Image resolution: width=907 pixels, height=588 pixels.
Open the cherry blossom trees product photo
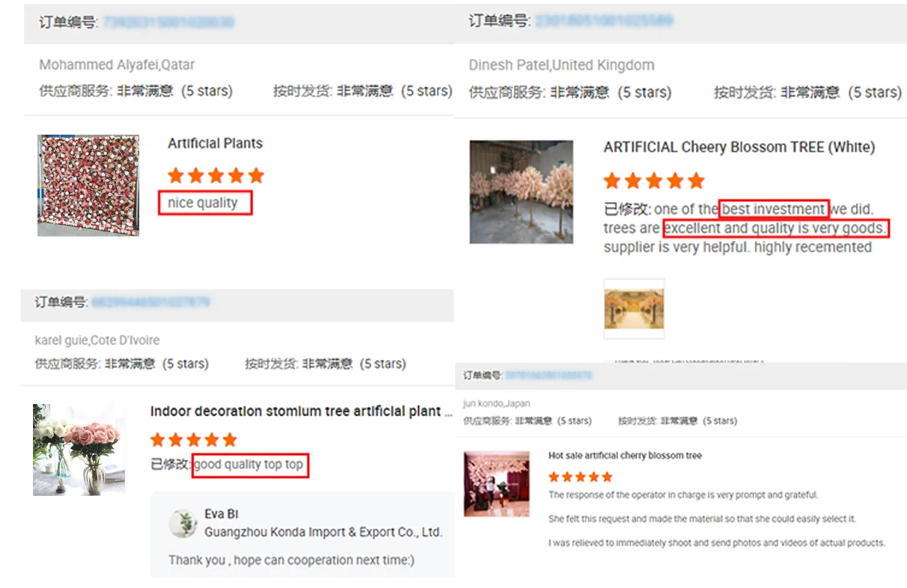click(522, 192)
